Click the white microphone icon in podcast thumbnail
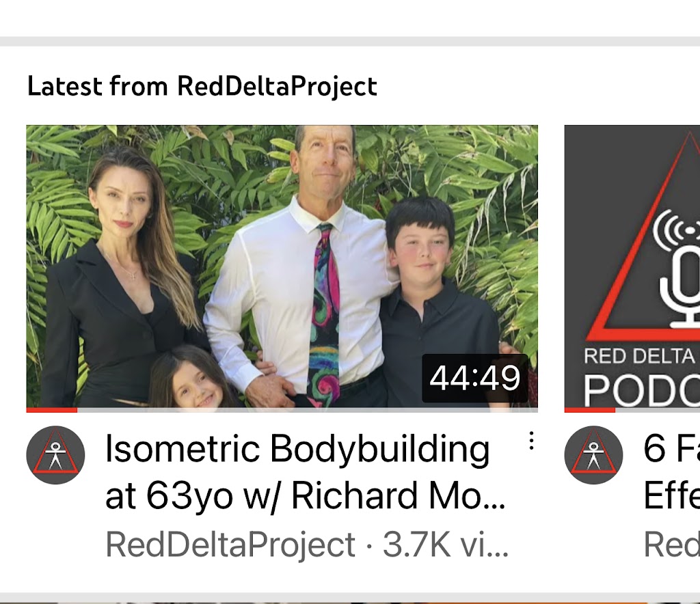The height and width of the screenshot is (604, 700). pyautogui.click(x=679, y=272)
